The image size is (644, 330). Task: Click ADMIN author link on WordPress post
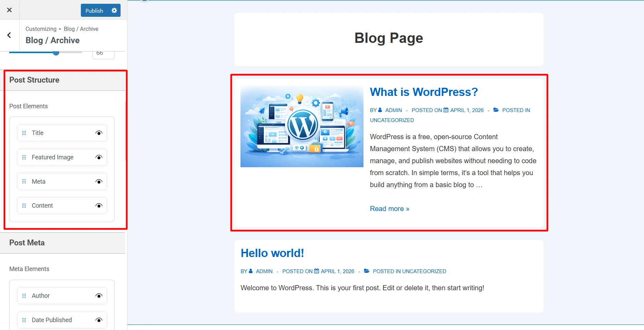coord(394,110)
